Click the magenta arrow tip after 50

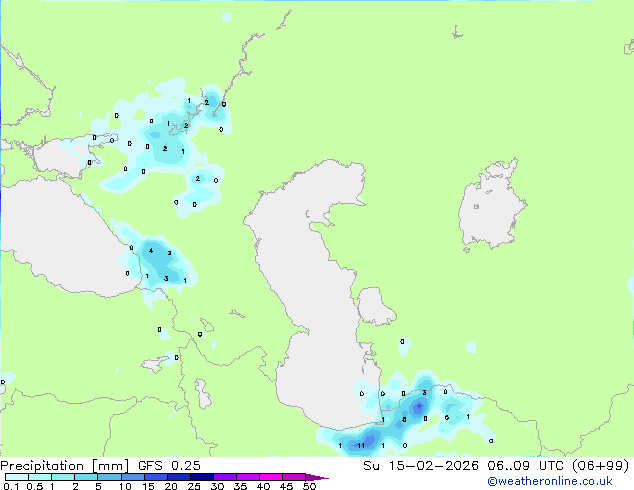point(322,477)
